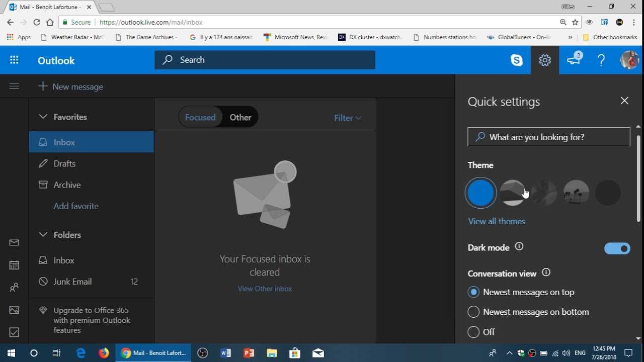Viewport: 644px width, 362px height.
Task: Click Upgrade to Office 365 offer
Action: [92, 320]
